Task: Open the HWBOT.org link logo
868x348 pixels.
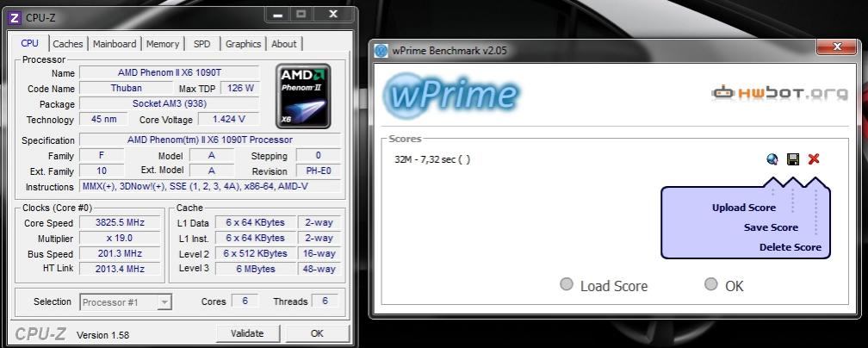Action: pos(779,92)
